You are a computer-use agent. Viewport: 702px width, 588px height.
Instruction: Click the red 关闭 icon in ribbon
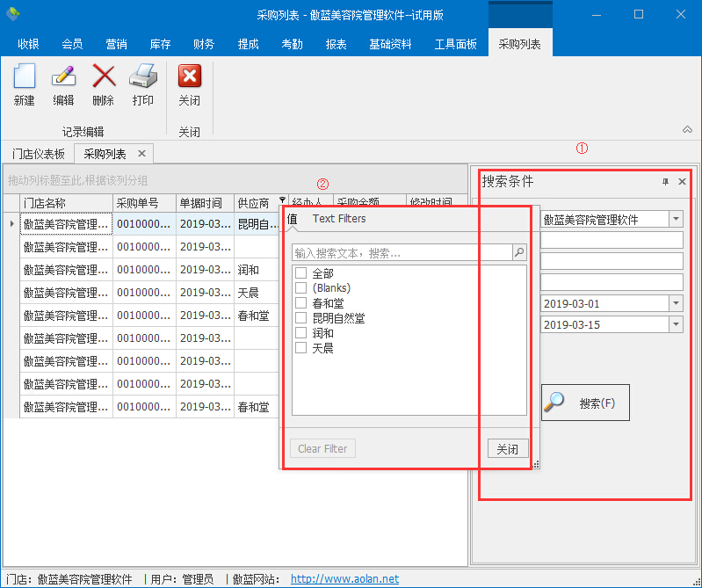click(189, 77)
